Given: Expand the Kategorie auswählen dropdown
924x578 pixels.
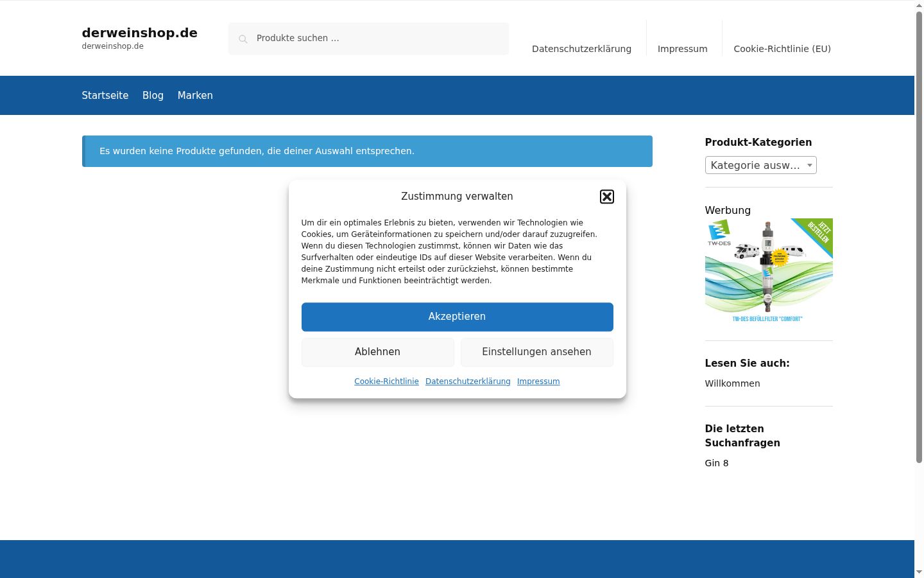Looking at the screenshot, I should [x=760, y=165].
